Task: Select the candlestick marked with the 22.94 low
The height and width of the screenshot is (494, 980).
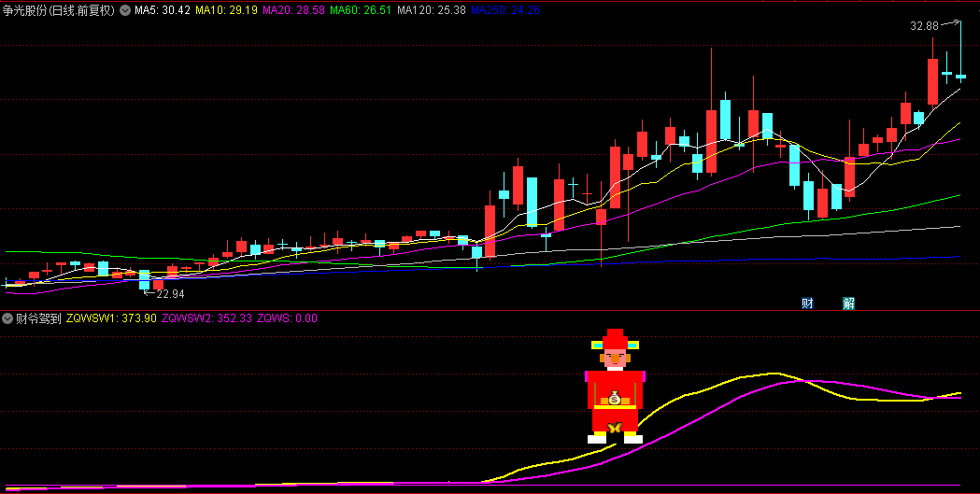Action: coord(145,280)
